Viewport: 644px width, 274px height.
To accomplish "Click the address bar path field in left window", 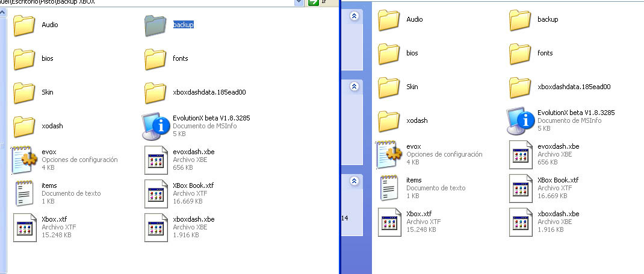I will [147, 2].
